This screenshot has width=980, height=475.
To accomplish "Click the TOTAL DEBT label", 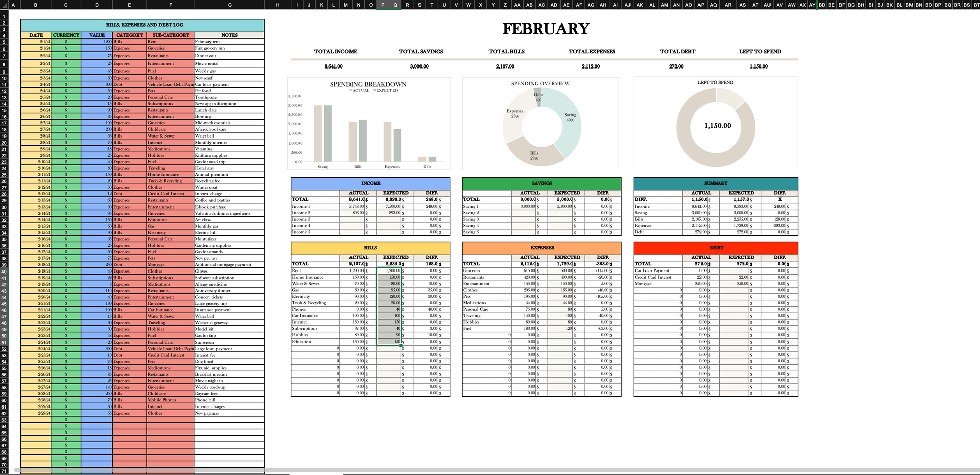I will click(677, 52).
